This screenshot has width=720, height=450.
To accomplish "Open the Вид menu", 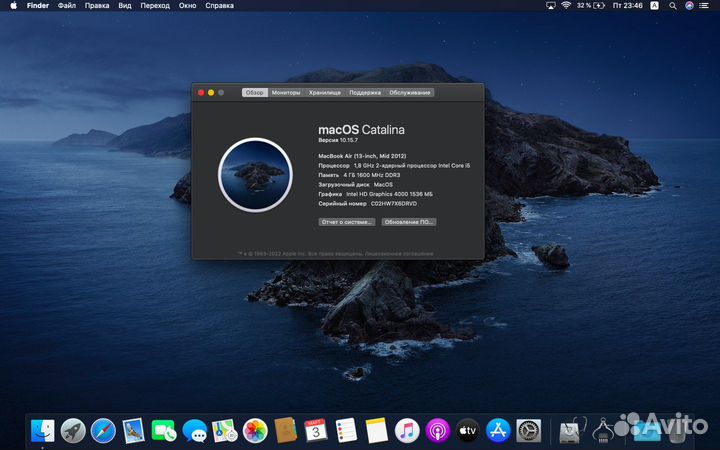I will click(125, 6).
